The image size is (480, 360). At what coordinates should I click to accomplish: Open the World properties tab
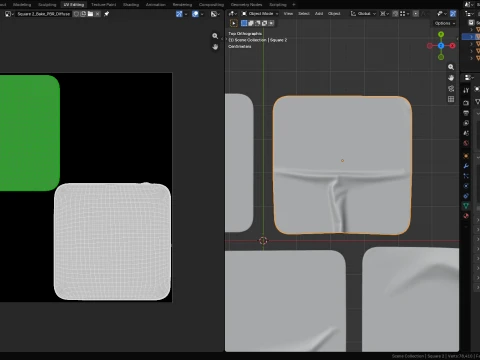pyautogui.click(x=466, y=143)
